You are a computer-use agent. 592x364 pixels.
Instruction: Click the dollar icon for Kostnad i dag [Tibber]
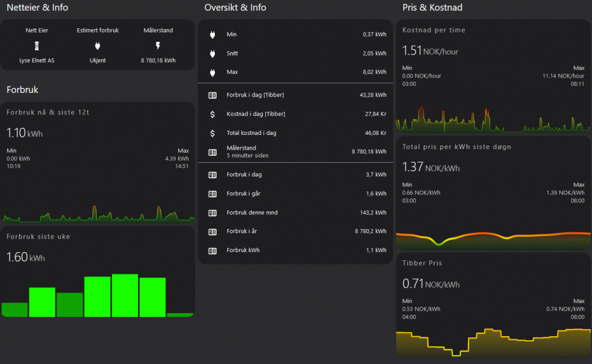point(213,114)
